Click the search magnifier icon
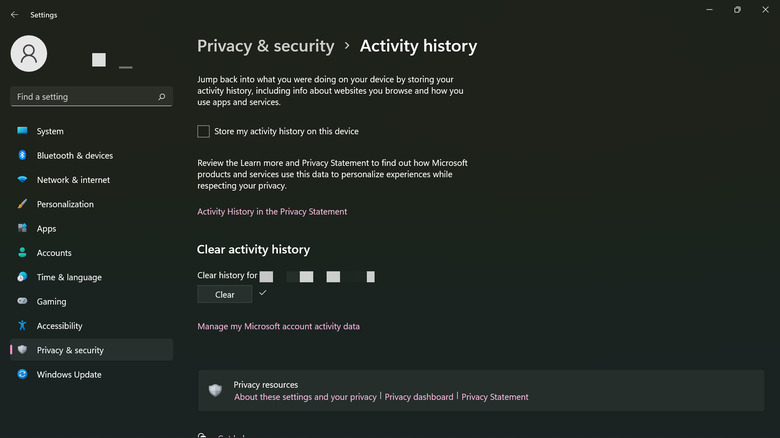 coord(162,97)
